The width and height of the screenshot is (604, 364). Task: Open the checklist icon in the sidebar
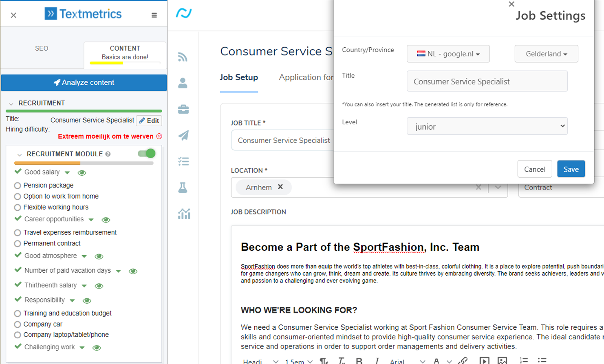pyautogui.click(x=183, y=161)
